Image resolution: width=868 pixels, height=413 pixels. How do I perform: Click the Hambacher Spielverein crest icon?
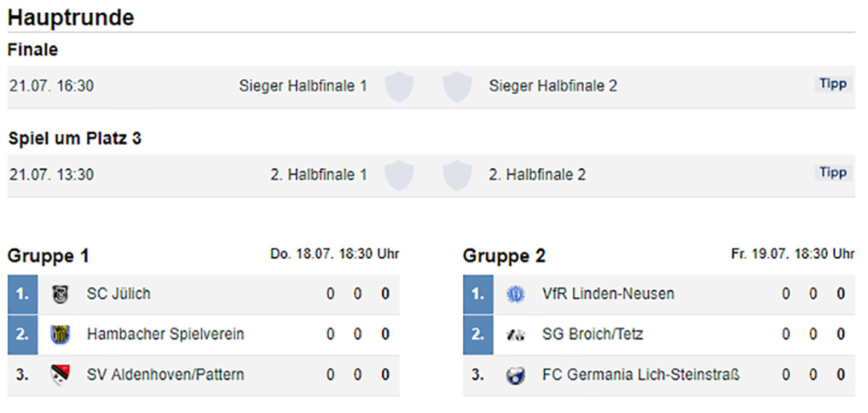[x=60, y=335]
